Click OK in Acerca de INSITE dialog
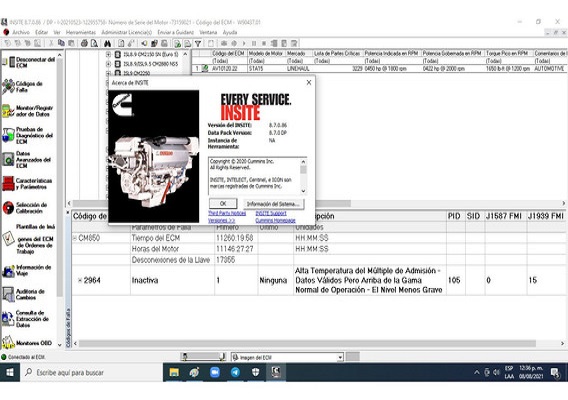 point(223,204)
